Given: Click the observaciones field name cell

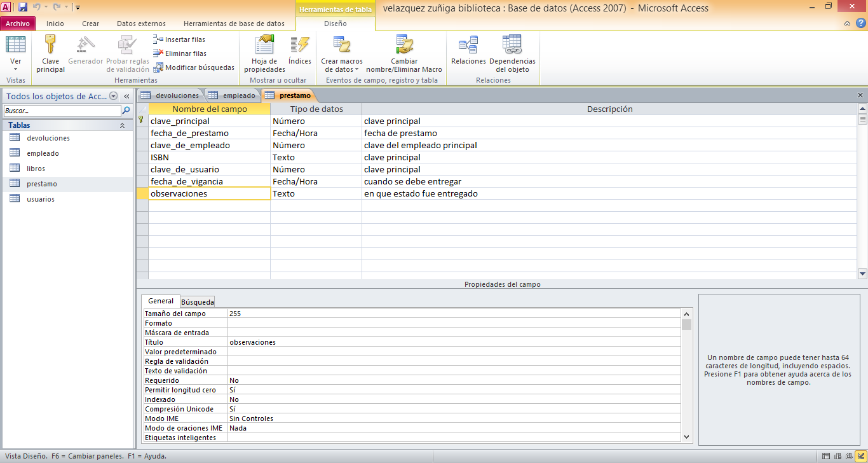Looking at the screenshot, I should pyautogui.click(x=210, y=193).
